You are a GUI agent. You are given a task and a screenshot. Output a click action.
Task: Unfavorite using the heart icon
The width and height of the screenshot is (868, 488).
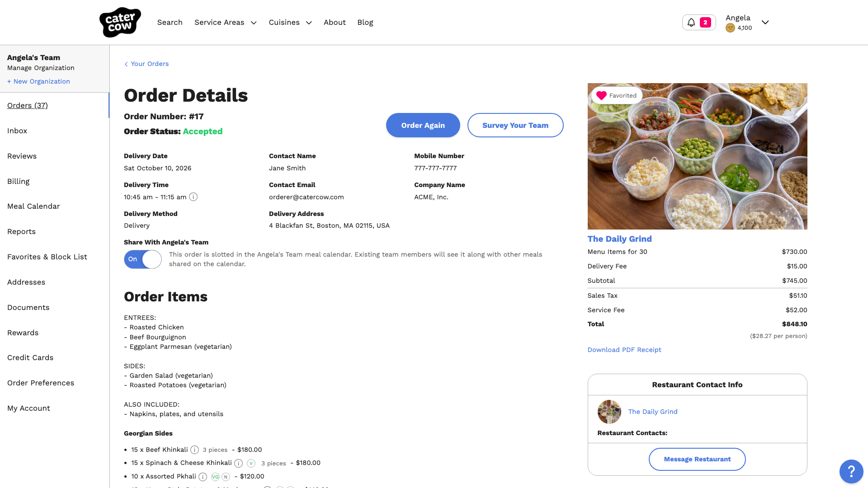601,95
